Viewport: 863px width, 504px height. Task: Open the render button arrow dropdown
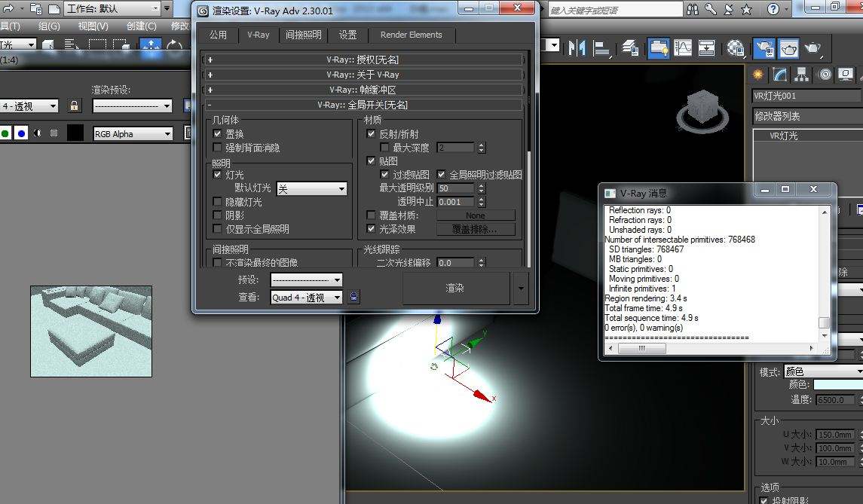[521, 288]
